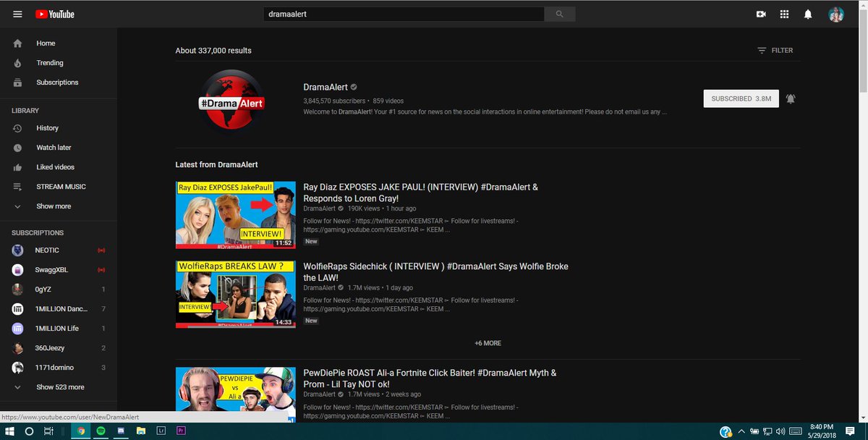The image size is (868, 440).
Task: Click the Windows Start button
Action: pos(10,431)
